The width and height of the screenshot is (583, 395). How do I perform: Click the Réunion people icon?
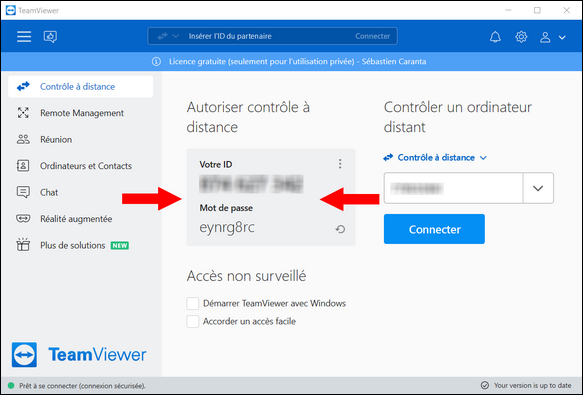pos(23,139)
